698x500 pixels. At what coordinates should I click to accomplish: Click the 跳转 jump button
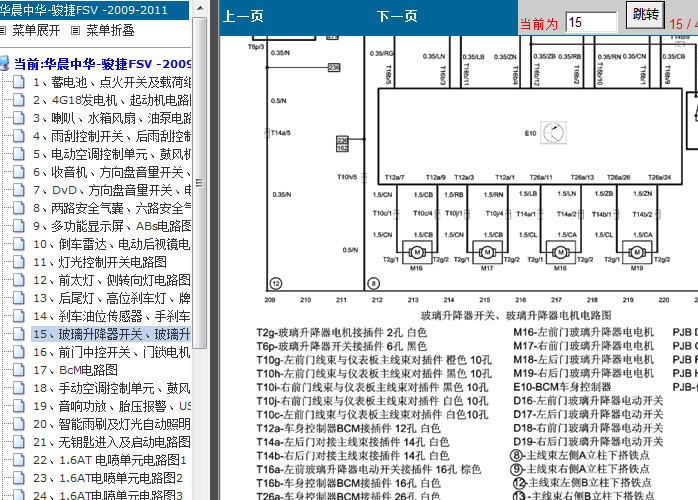645,15
